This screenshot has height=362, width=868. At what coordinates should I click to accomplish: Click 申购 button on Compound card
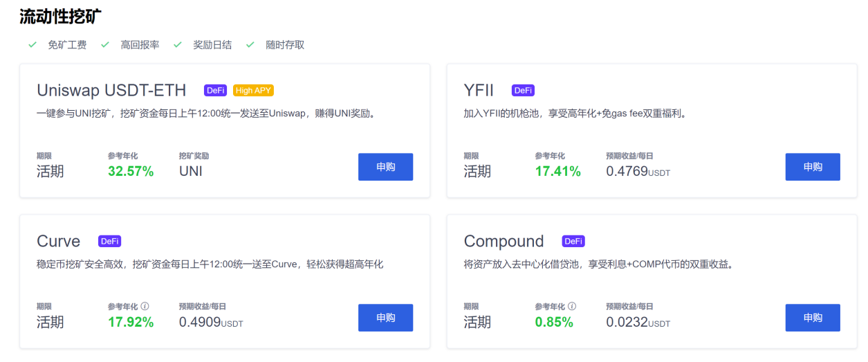[x=813, y=318]
